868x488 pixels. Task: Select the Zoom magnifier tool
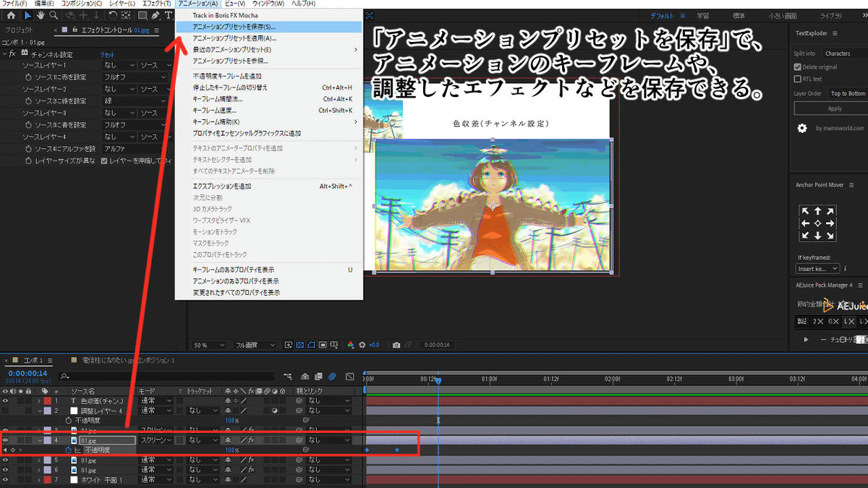(x=54, y=15)
